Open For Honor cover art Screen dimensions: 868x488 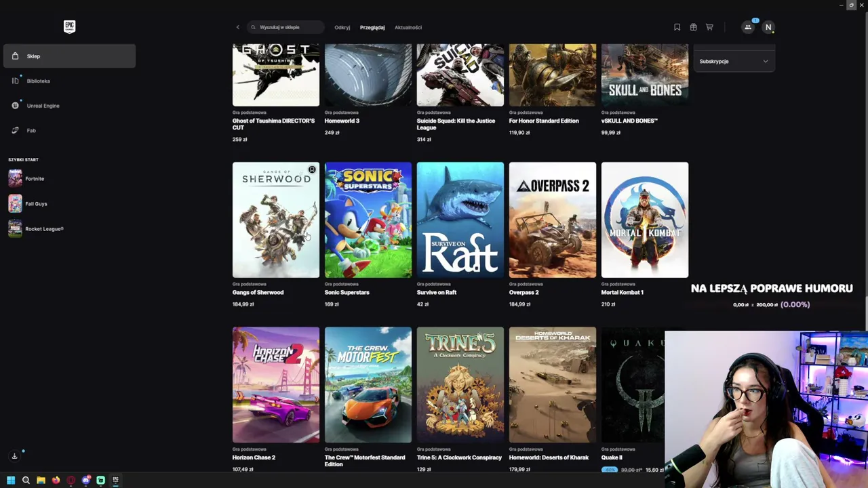click(x=553, y=75)
